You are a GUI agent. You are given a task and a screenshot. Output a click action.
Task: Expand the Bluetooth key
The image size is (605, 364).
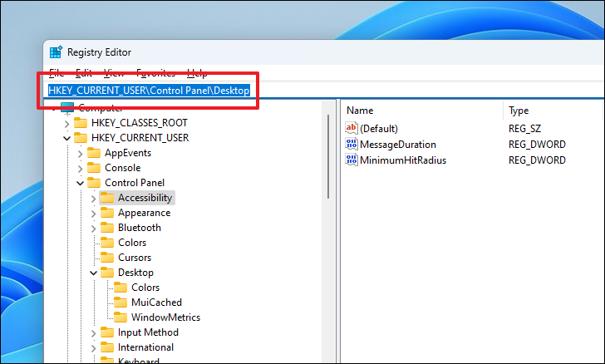coord(93,229)
